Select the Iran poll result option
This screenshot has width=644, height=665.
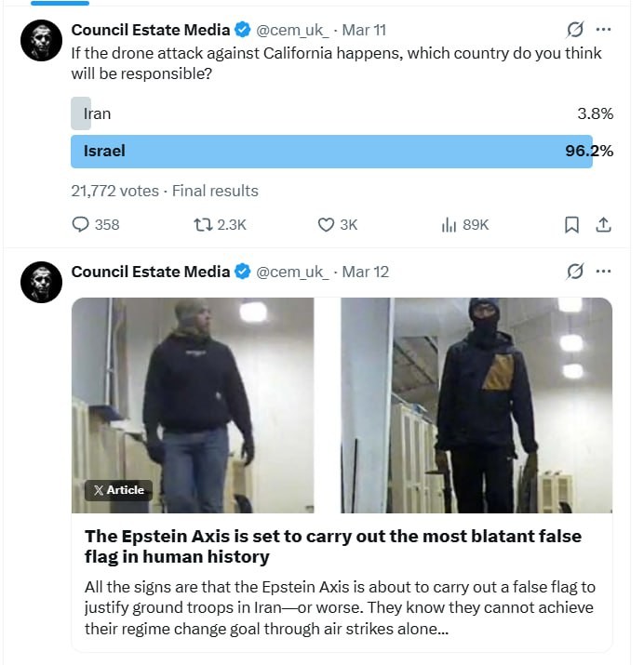click(97, 113)
